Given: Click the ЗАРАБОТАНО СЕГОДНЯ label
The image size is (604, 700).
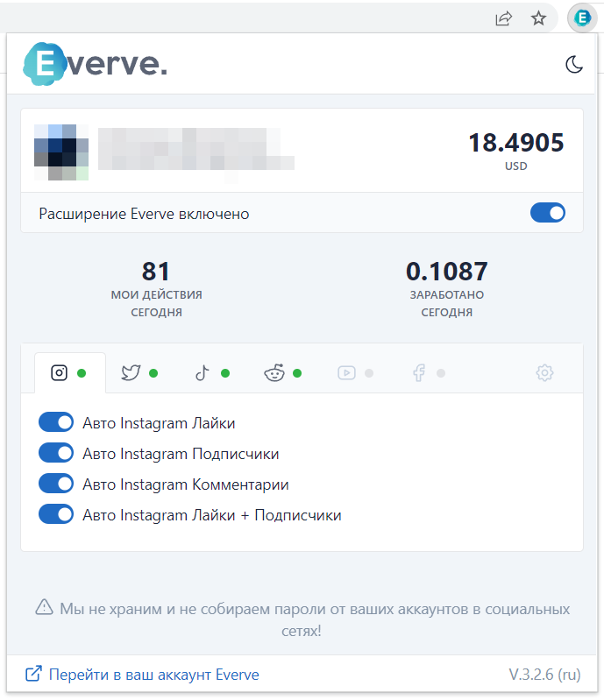Looking at the screenshot, I should tap(447, 303).
